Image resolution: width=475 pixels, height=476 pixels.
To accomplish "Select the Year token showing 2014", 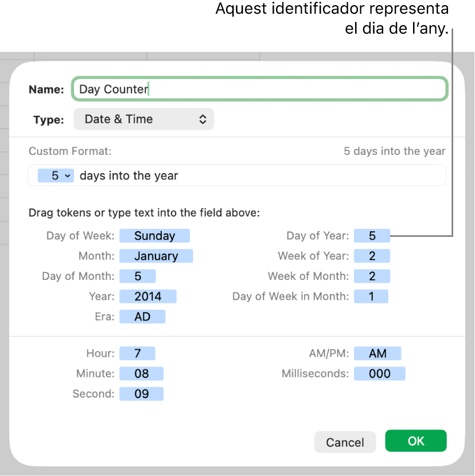I will tap(148, 296).
